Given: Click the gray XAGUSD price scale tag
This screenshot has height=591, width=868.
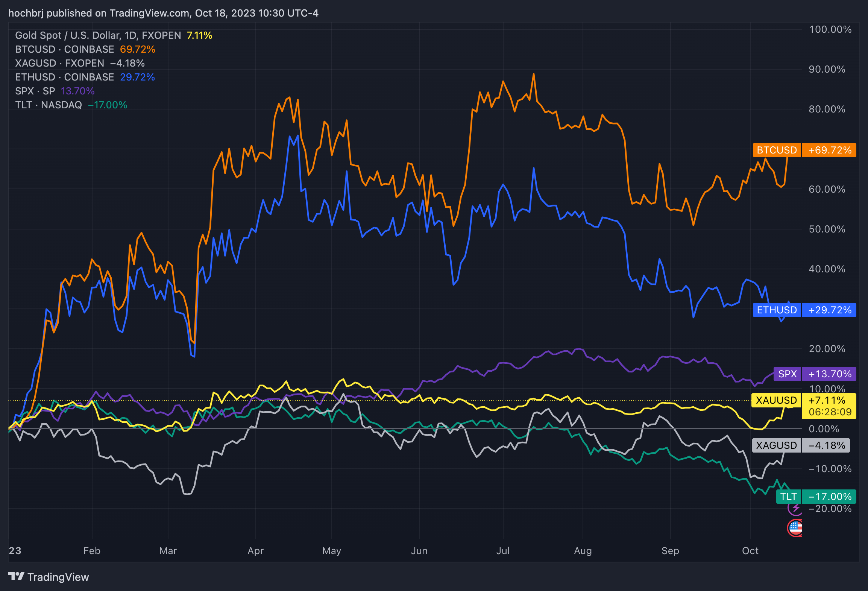Looking at the screenshot, I should pyautogui.click(x=777, y=445).
